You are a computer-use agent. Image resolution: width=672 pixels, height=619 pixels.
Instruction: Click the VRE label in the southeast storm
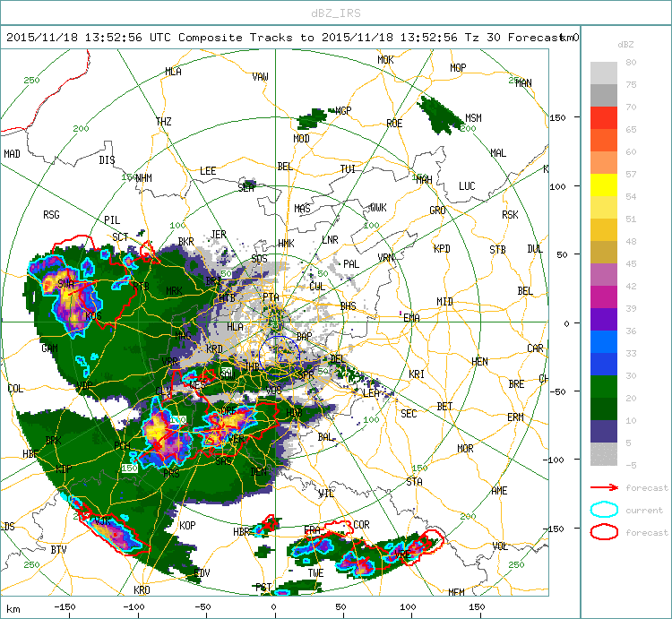(x=402, y=555)
